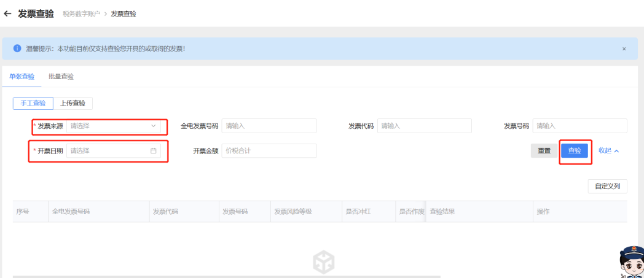Click the empty data placeholder box icon
644x278 pixels.
click(x=323, y=261)
